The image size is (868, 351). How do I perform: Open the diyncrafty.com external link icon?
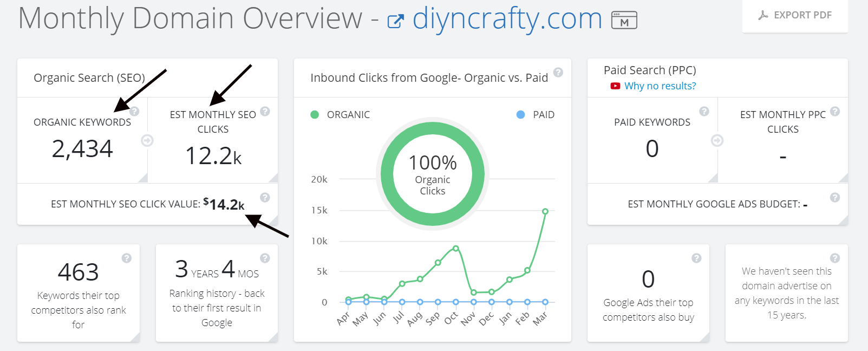pyautogui.click(x=396, y=21)
